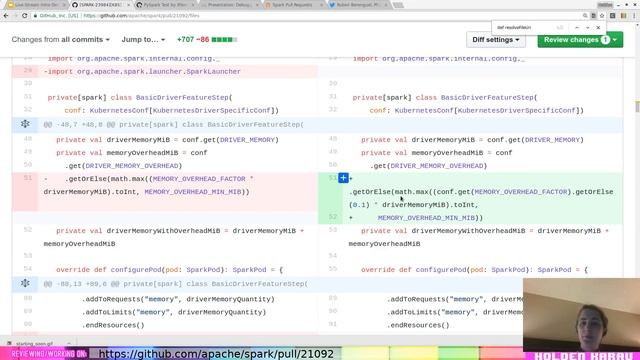Click '.endResources()' on right line 91
The image size is (640, 360).
(x=418, y=325)
